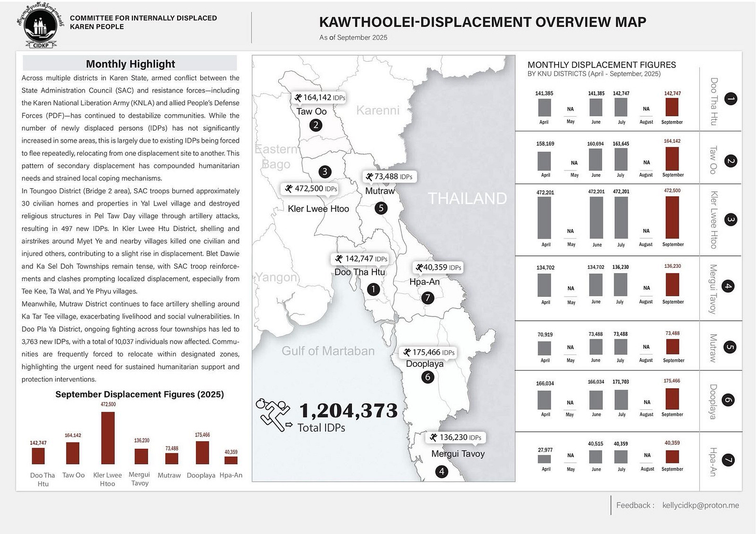The image size is (756, 534).
Task: Click circle 6 beside vertical Dooplaya label
Action: pos(728,400)
